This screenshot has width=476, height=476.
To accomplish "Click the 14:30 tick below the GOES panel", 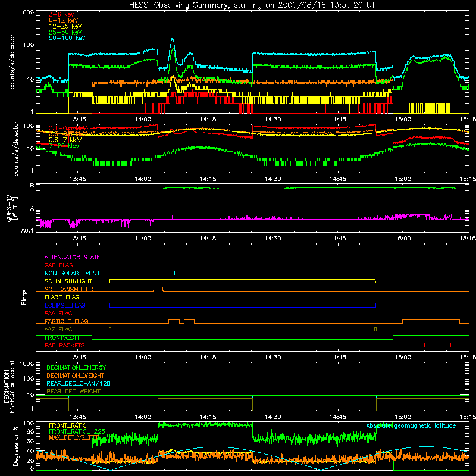I will pyautogui.click(x=273, y=238).
